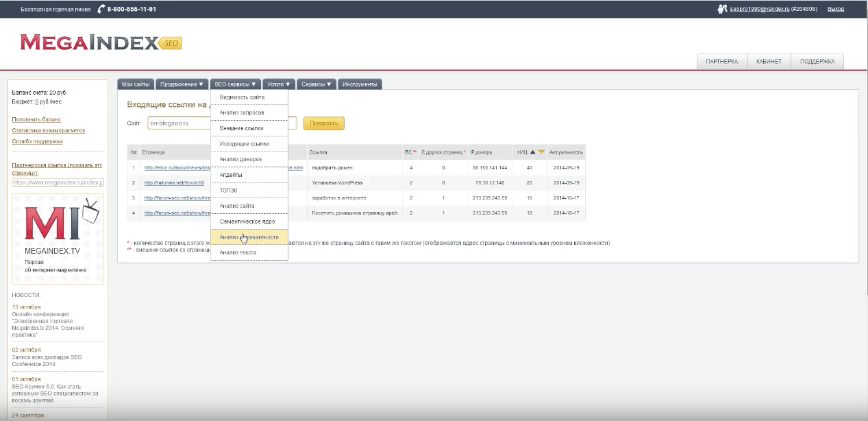Open the Мои сайты tab
The width and height of the screenshot is (868, 421).
136,84
